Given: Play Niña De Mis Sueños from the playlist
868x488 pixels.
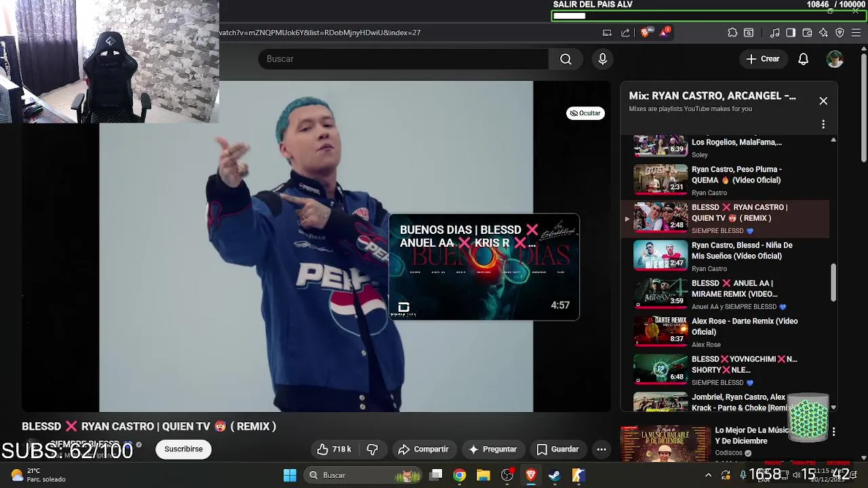Looking at the screenshot, I should [x=726, y=256].
